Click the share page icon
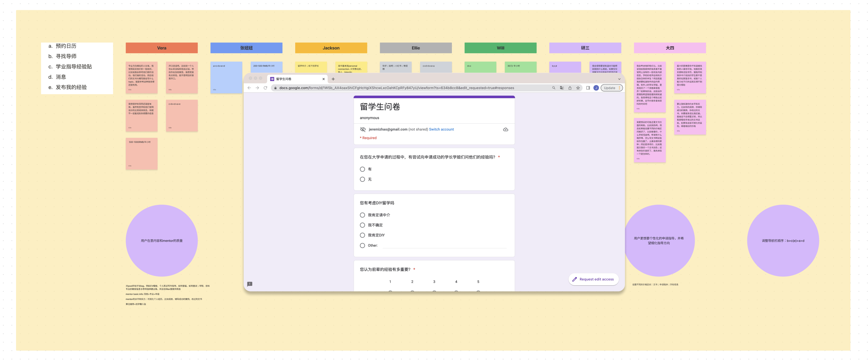Image resolution: width=868 pixels, height=363 pixels. coord(570,88)
